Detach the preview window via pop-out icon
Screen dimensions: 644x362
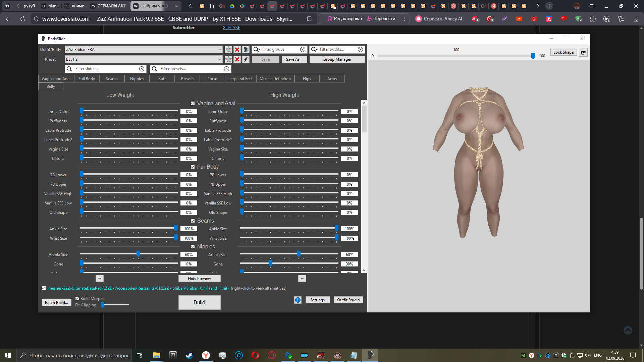point(583,52)
